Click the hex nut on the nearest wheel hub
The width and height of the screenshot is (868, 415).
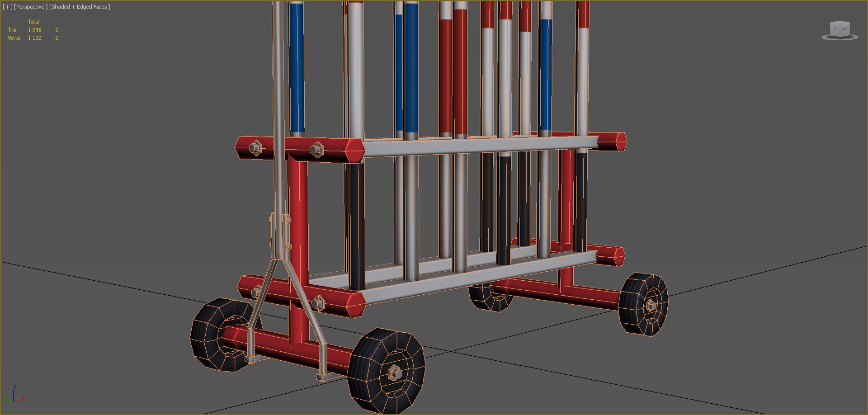395,373
